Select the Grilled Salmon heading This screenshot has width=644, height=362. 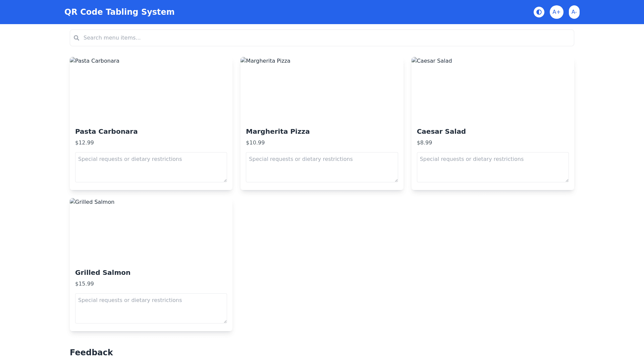coord(103,273)
